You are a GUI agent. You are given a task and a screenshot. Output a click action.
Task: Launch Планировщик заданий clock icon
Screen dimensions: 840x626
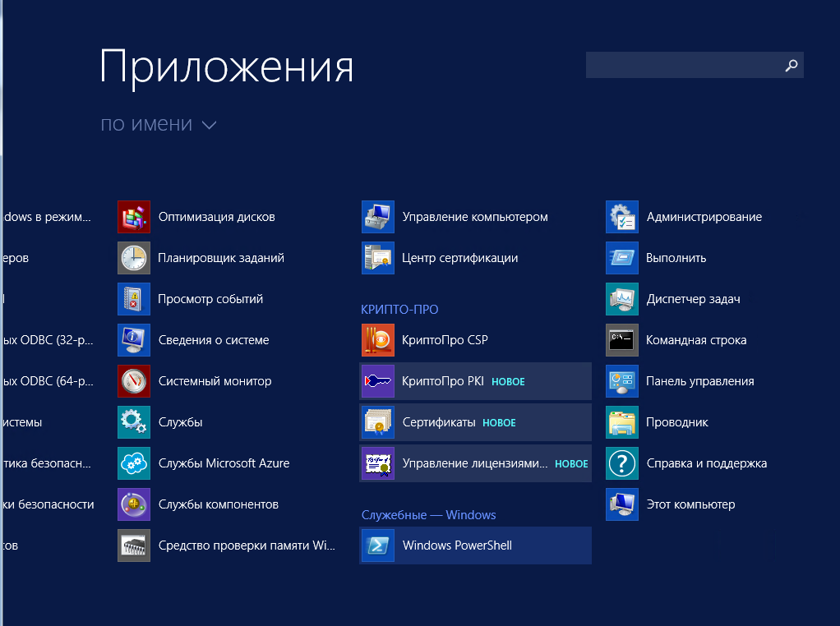(x=134, y=258)
